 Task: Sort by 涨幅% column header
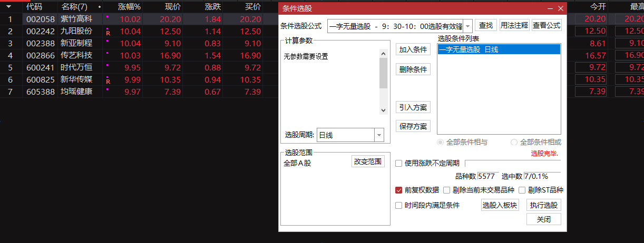click(130, 7)
